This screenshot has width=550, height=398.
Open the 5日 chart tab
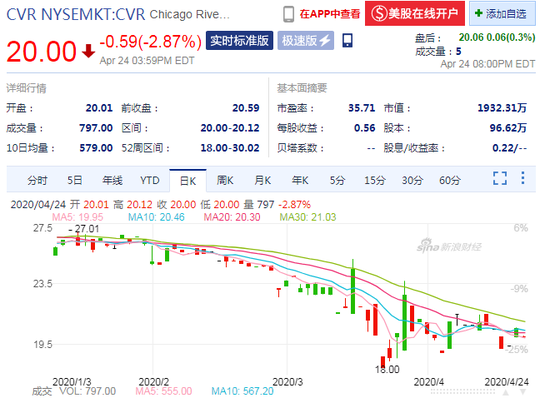[75, 181]
